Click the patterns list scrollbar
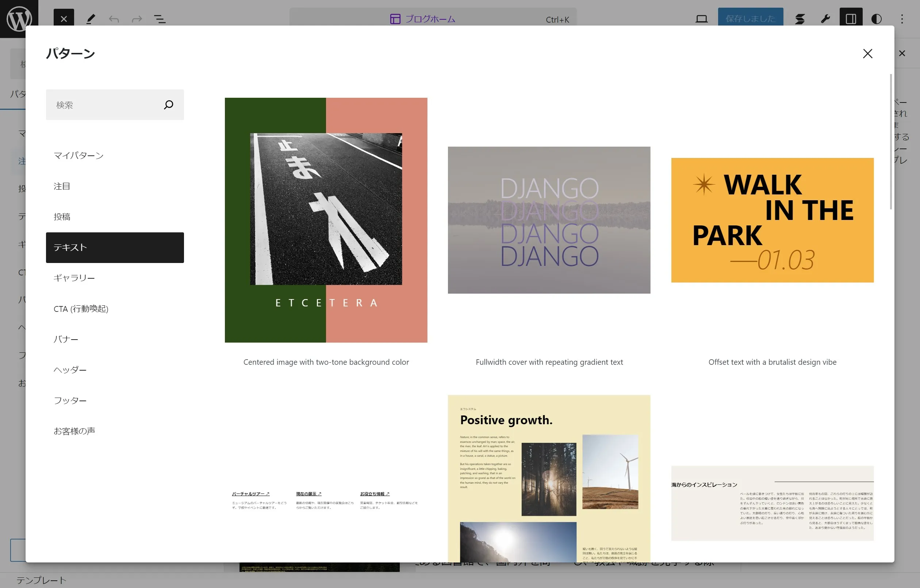The width and height of the screenshot is (920, 588). click(890, 141)
